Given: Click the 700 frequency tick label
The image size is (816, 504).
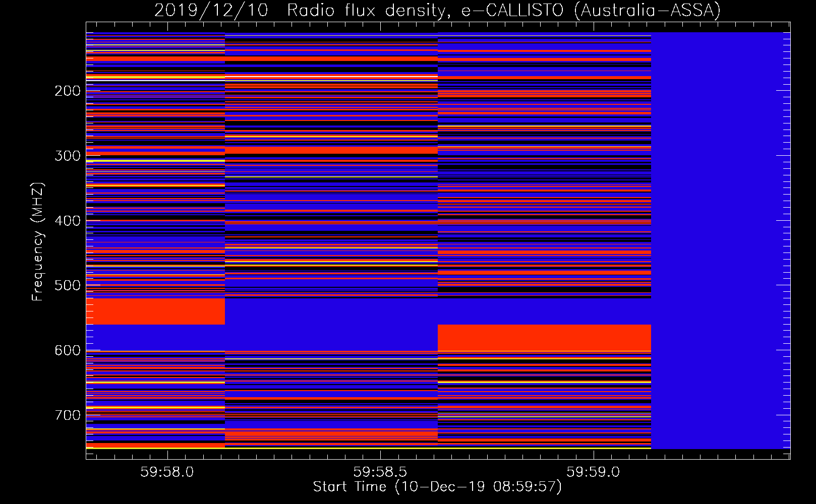Looking at the screenshot, I should click(x=68, y=415).
